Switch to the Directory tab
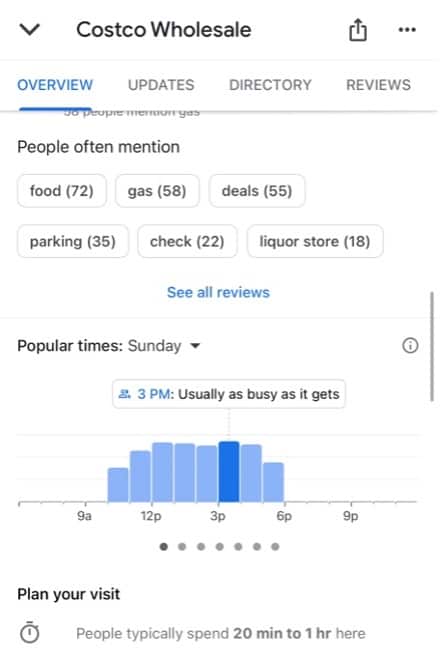The height and width of the screenshot is (660, 440). tap(270, 85)
